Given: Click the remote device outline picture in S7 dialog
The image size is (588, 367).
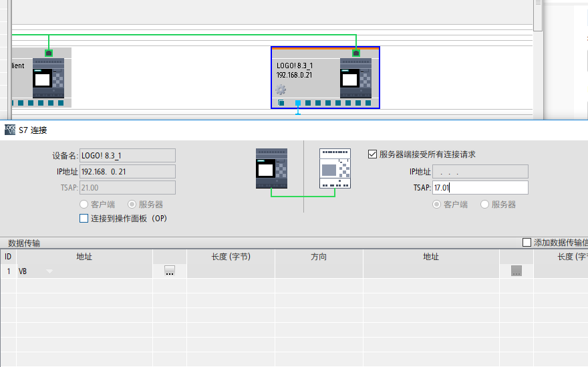Looking at the screenshot, I should 335,168.
